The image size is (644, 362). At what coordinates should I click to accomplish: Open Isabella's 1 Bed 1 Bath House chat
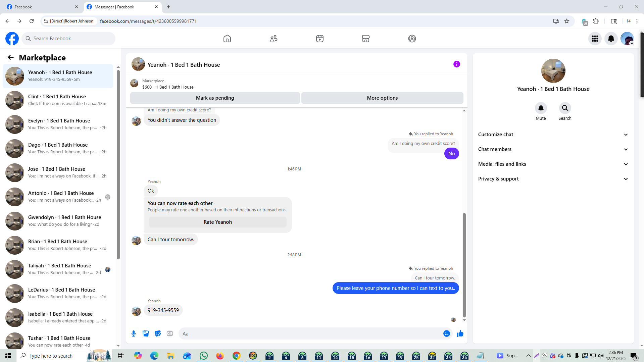coord(58,318)
